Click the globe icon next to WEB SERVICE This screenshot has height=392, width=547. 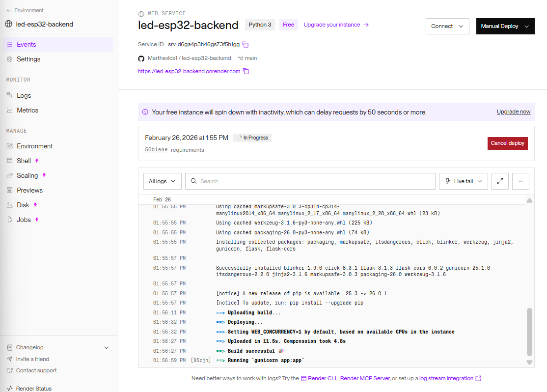point(141,14)
